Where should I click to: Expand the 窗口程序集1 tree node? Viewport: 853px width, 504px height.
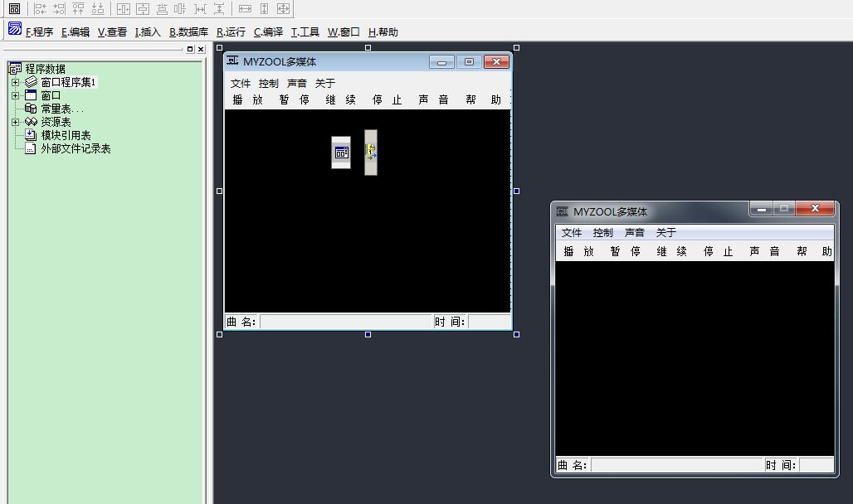(15, 82)
